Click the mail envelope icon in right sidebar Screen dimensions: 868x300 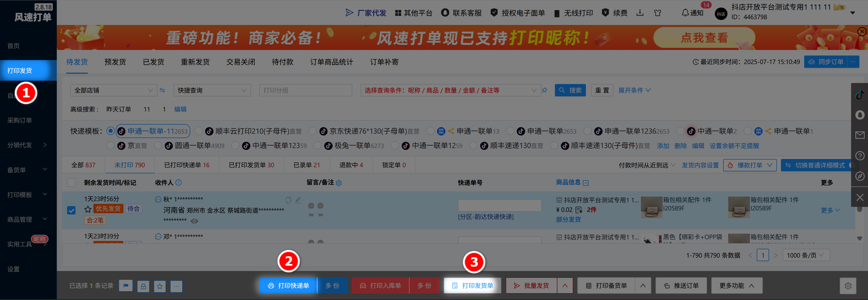(x=860, y=135)
